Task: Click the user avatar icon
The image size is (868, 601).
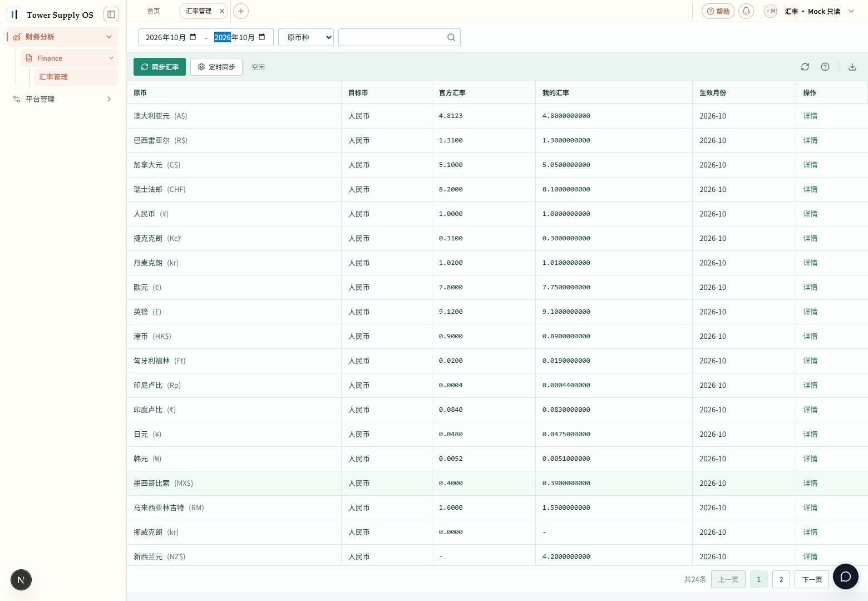Action: [771, 11]
